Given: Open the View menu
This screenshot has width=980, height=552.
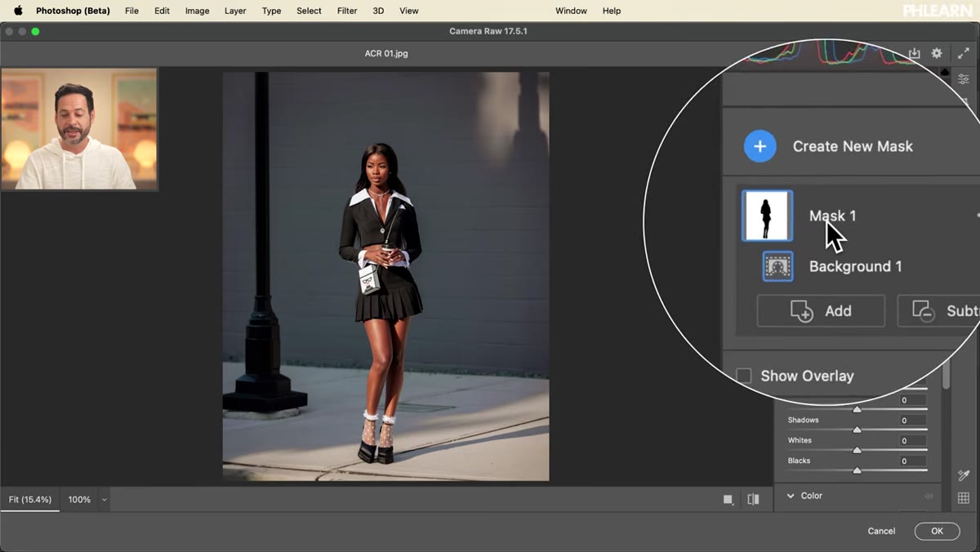Looking at the screenshot, I should (x=408, y=11).
